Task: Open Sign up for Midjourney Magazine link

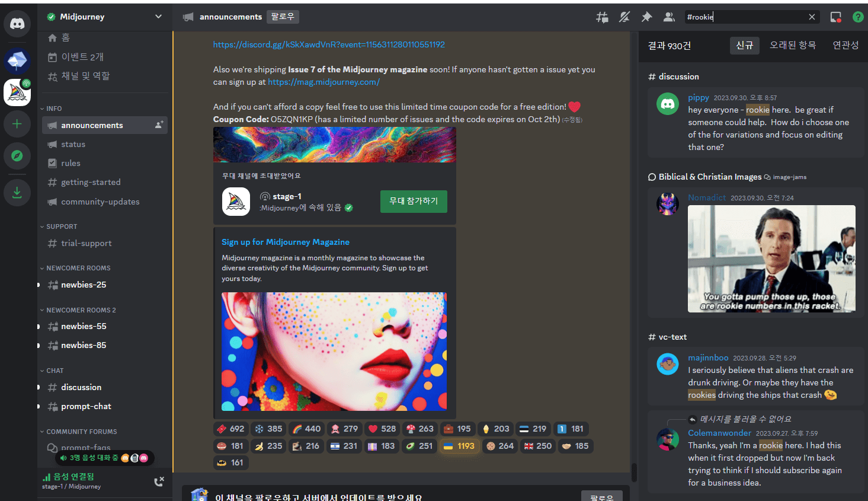Action: pyautogui.click(x=286, y=242)
